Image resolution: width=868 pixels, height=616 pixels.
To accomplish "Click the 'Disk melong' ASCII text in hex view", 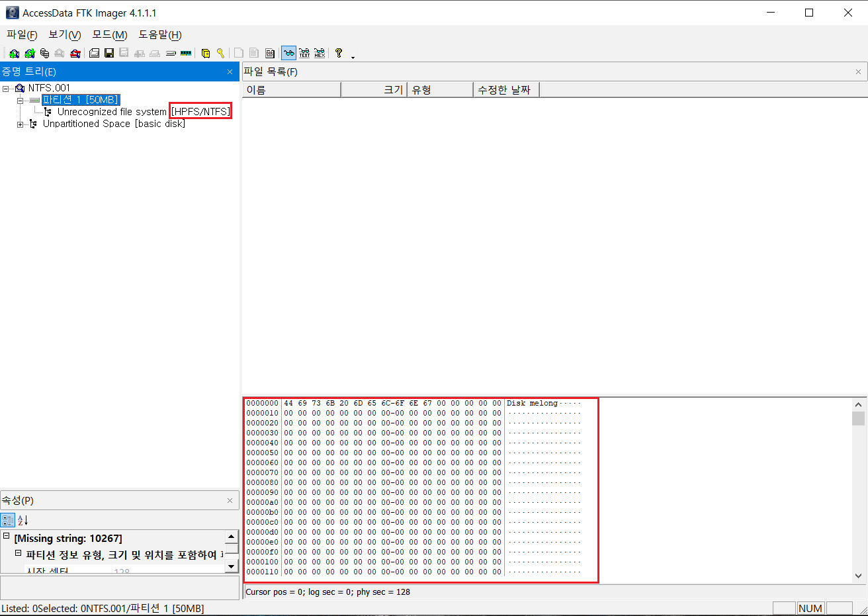I will coord(532,403).
